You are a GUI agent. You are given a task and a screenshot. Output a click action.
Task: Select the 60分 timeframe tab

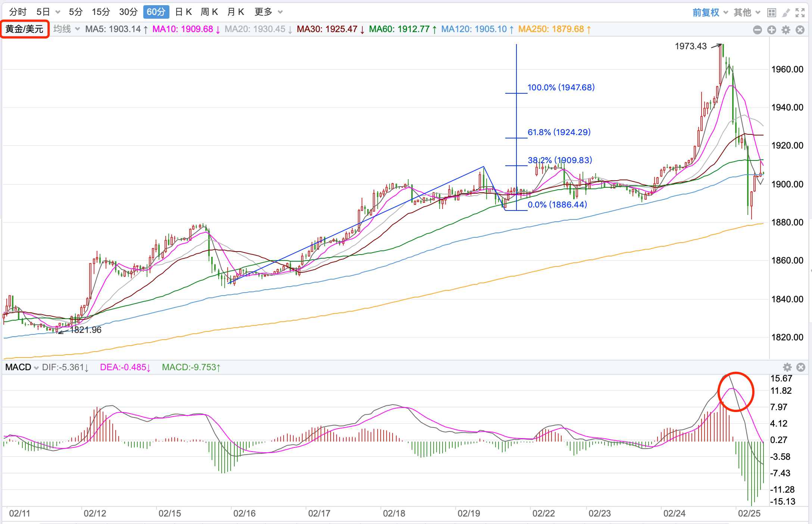156,12
